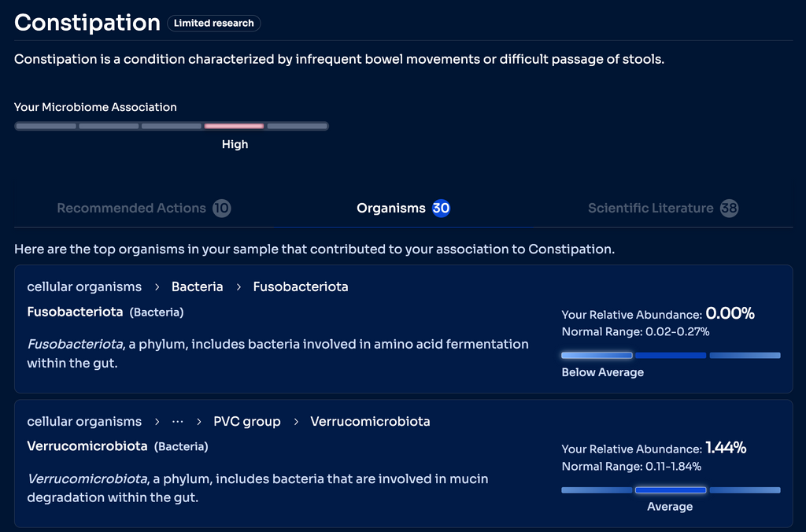Open the Recommended Actions tab
The width and height of the screenshot is (806, 532).
click(x=131, y=209)
